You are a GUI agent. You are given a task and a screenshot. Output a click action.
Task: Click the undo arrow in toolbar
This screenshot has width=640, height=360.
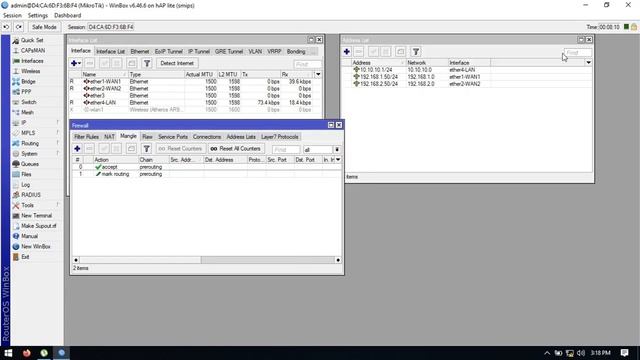pos(6,27)
